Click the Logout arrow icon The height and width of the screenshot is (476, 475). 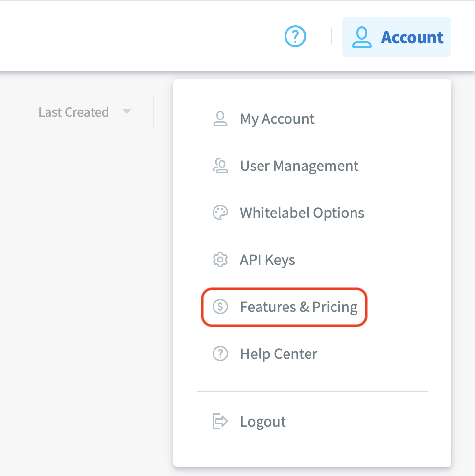point(220,422)
